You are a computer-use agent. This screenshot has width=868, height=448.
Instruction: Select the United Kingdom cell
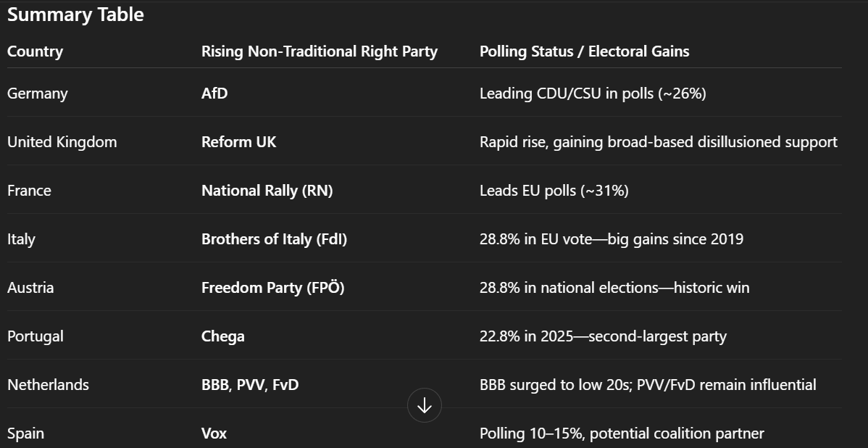(62, 142)
